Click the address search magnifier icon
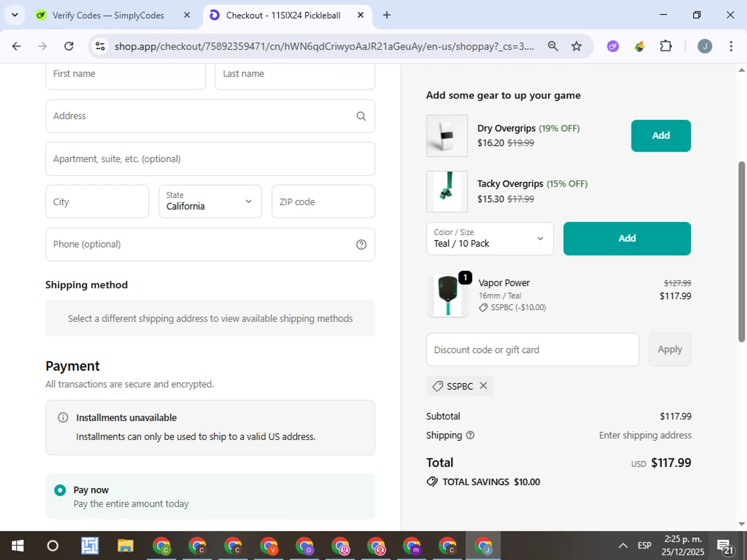 pyautogui.click(x=361, y=116)
